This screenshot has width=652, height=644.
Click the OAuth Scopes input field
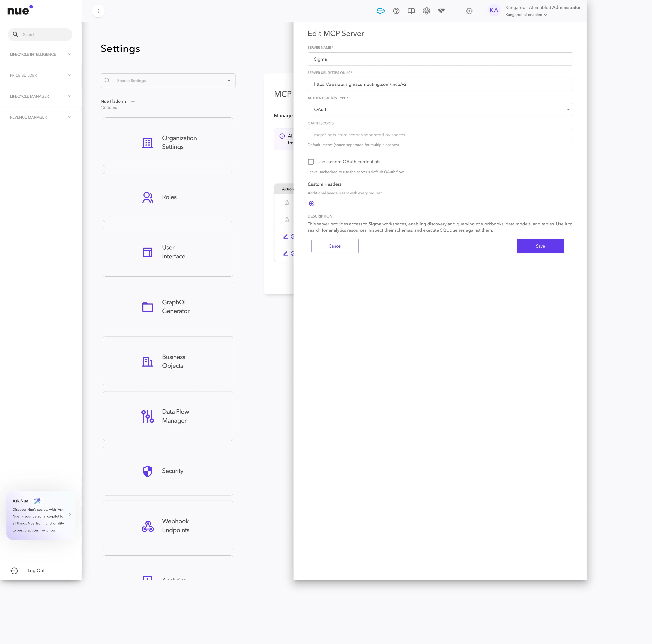point(440,135)
